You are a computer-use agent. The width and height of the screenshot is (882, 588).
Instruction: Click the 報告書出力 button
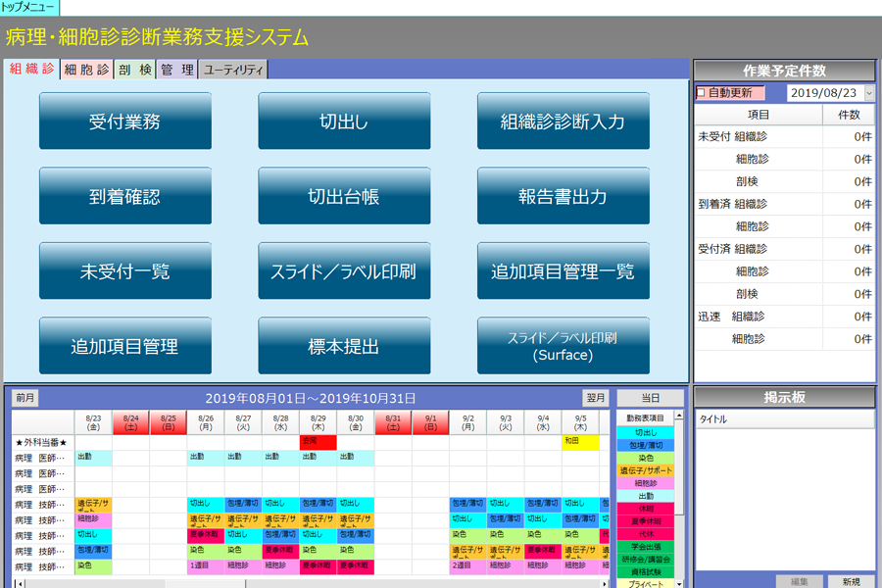[x=563, y=196]
